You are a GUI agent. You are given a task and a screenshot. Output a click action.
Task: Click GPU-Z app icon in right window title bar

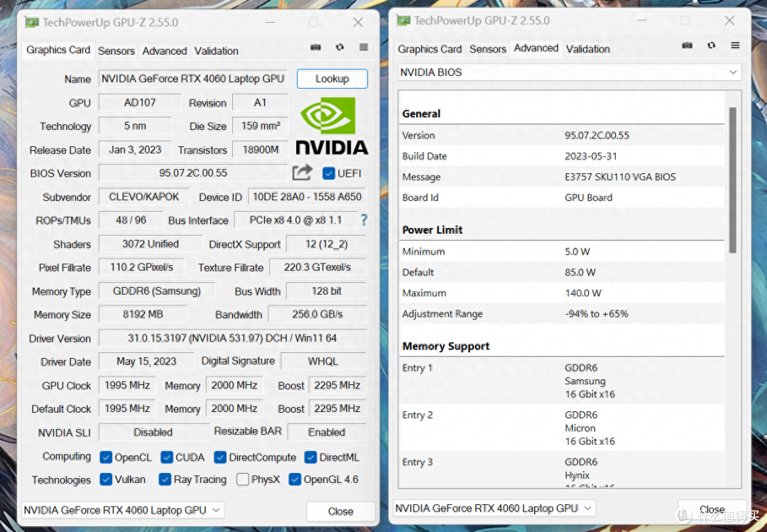point(404,21)
